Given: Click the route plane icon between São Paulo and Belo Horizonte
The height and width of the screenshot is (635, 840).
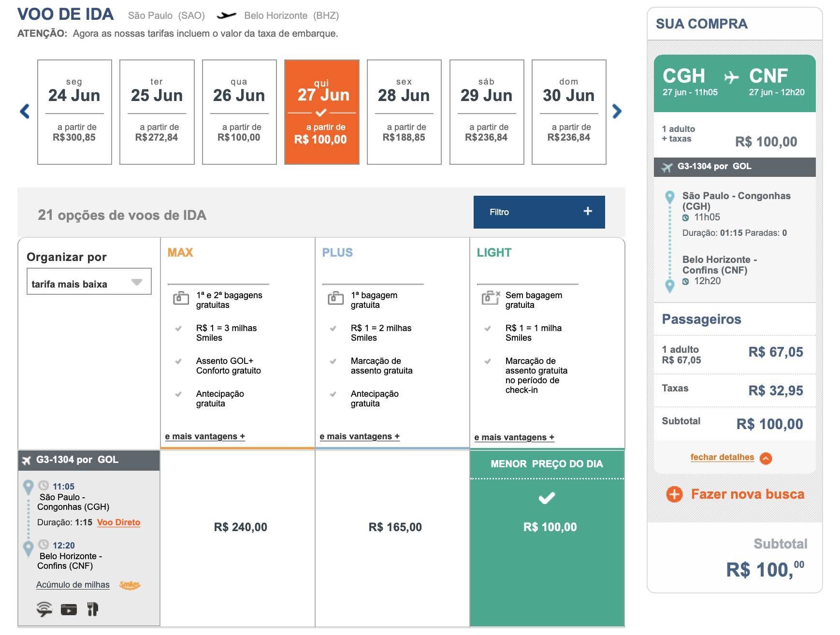Looking at the screenshot, I should click(226, 15).
